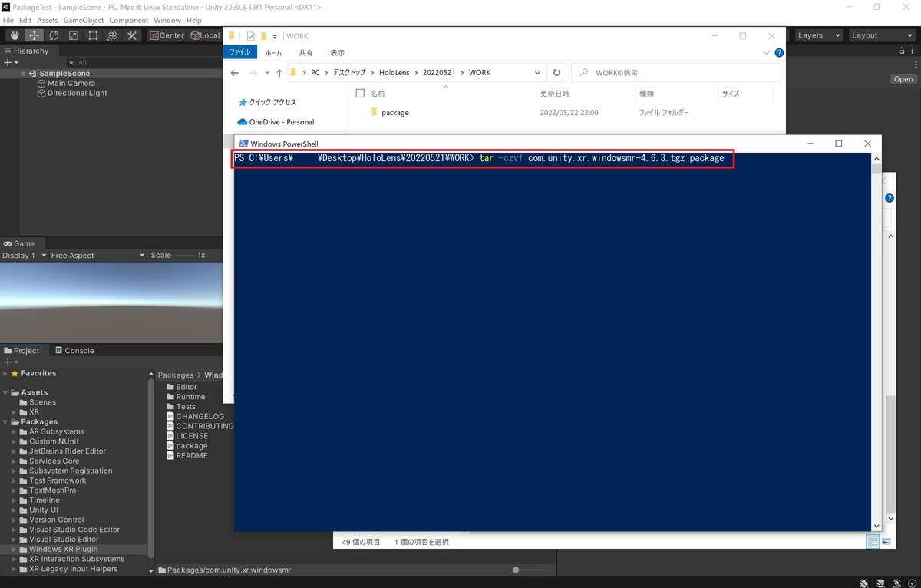Click the Explorer Up arrow
Viewport: 921px width, 588px height.
279,72
